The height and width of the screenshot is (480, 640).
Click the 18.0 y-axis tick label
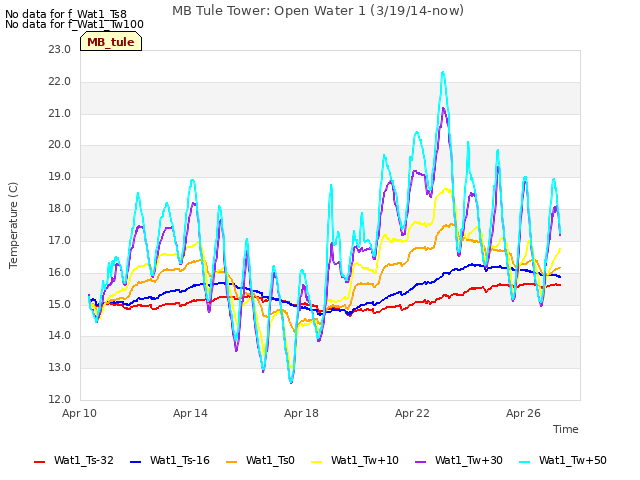(x=60, y=209)
